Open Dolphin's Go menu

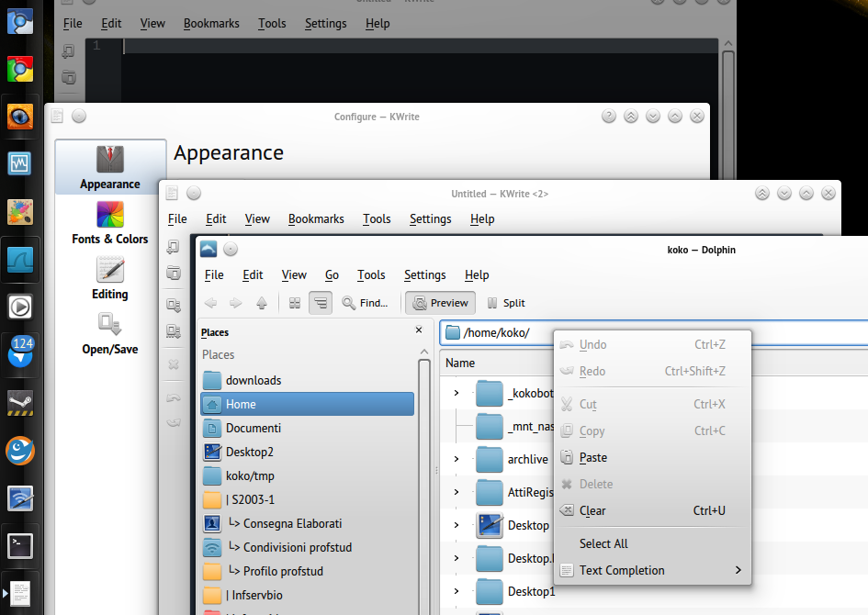(x=332, y=274)
